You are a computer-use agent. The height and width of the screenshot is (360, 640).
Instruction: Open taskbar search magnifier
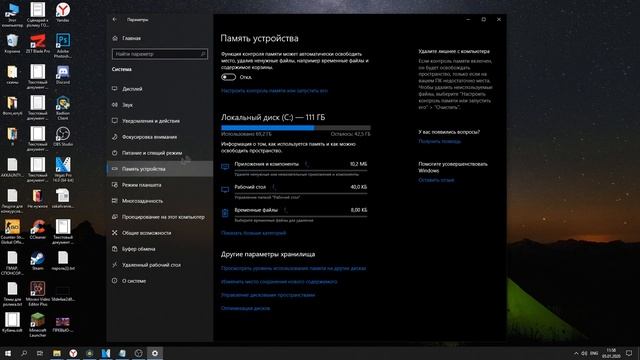click(x=24, y=353)
